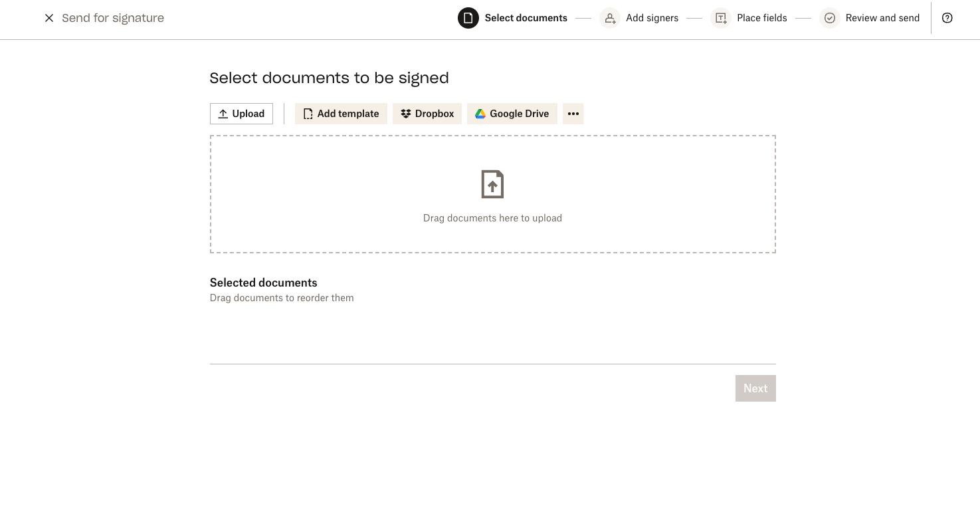The height and width of the screenshot is (512, 980).
Task: Open the more options ellipsis menu
Action: coord(573,114)
